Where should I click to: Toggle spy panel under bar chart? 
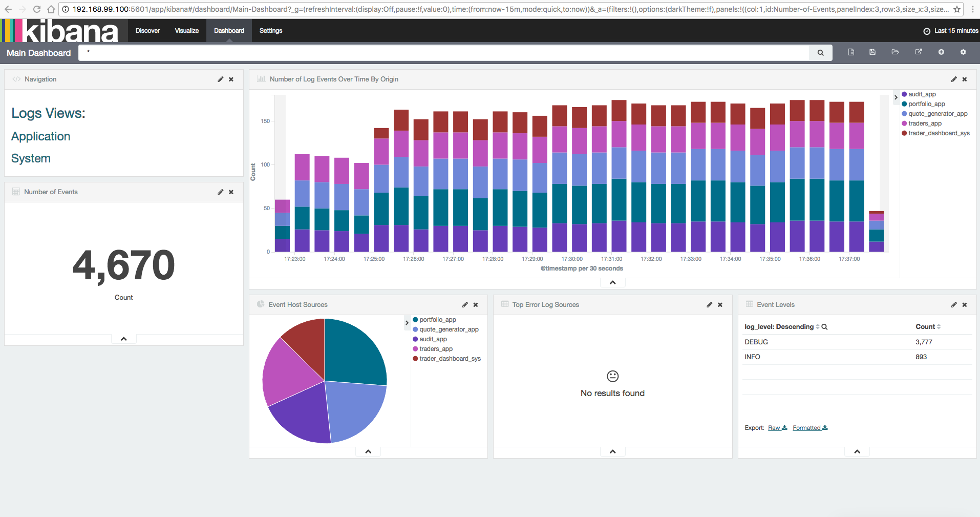click(x=612, y=282)
